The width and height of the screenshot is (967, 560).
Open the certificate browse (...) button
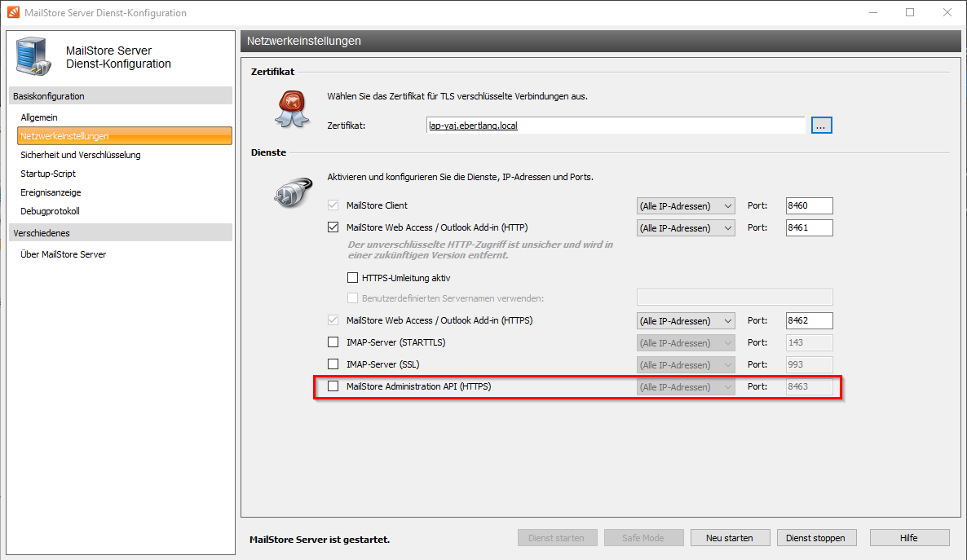[x=821, y=126]
